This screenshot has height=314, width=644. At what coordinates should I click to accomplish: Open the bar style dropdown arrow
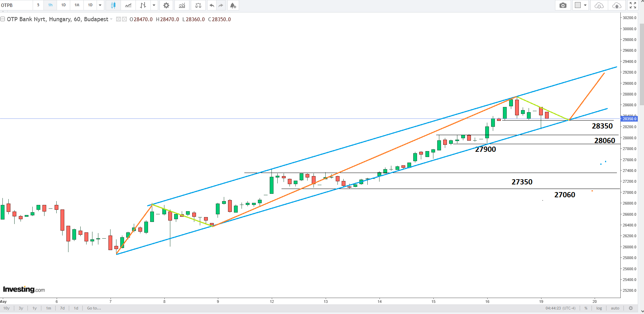154,5
